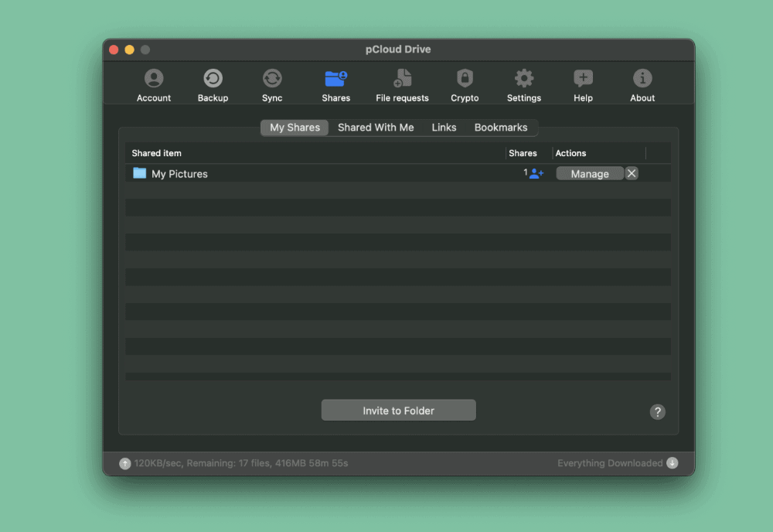Close the pCloud Drive window
The width and height of the screenshot is (773, 532).
point(114,49)
